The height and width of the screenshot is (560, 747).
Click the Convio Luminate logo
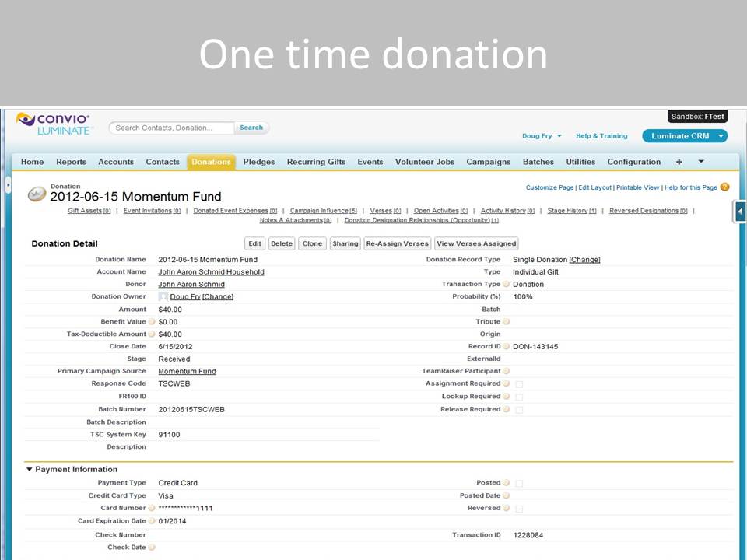54,124
